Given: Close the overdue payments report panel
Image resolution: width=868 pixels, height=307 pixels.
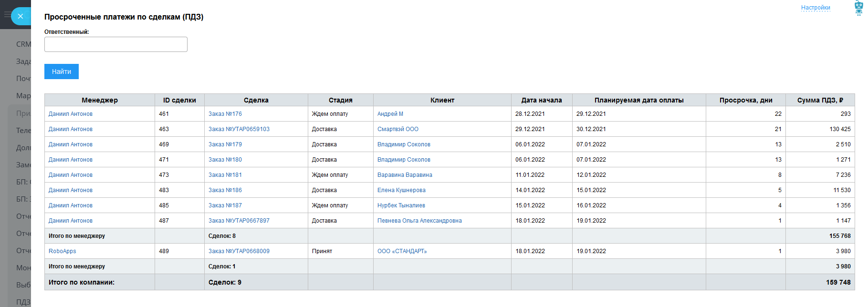Looking at the screenshot, I should 20,16.
